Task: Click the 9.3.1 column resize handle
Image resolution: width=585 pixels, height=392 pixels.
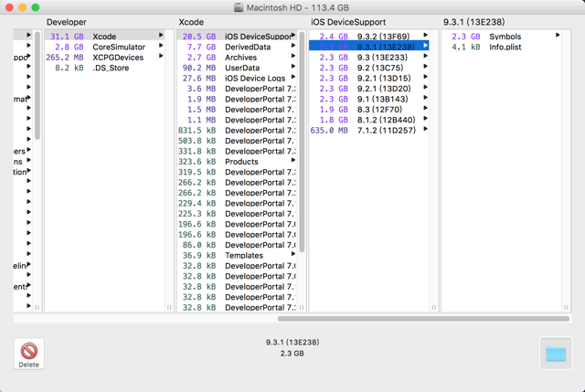Action: click(566, 307)
